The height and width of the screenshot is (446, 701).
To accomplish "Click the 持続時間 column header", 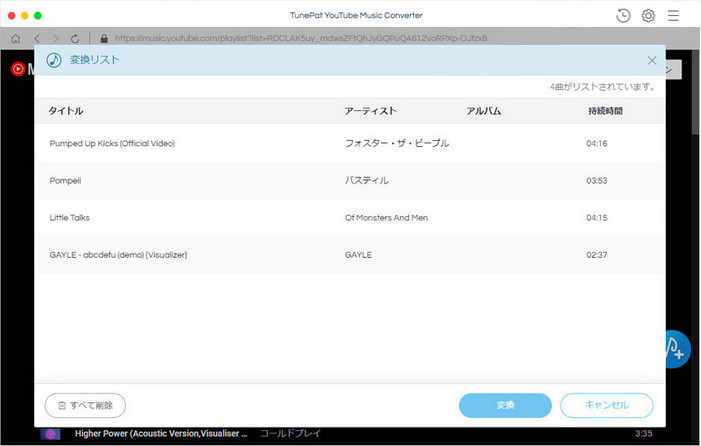I will [605, 111].
